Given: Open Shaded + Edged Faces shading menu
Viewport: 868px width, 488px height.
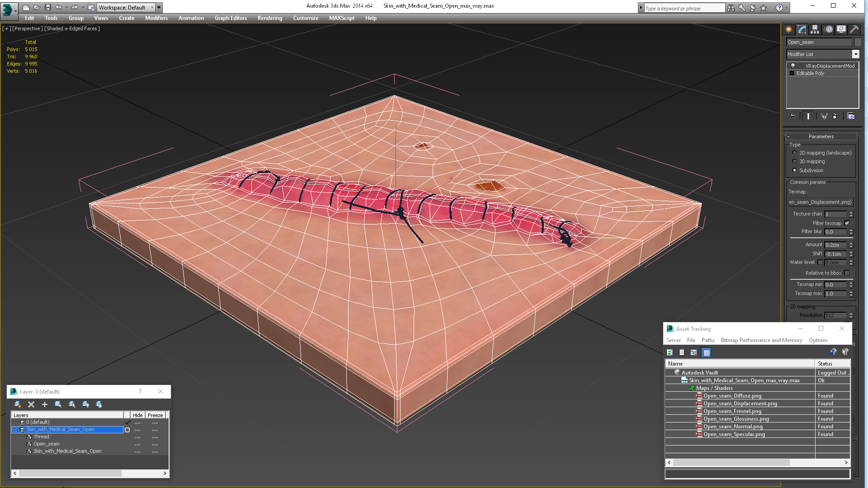Looking at the screenshot, I should click(x=72, y=28).
